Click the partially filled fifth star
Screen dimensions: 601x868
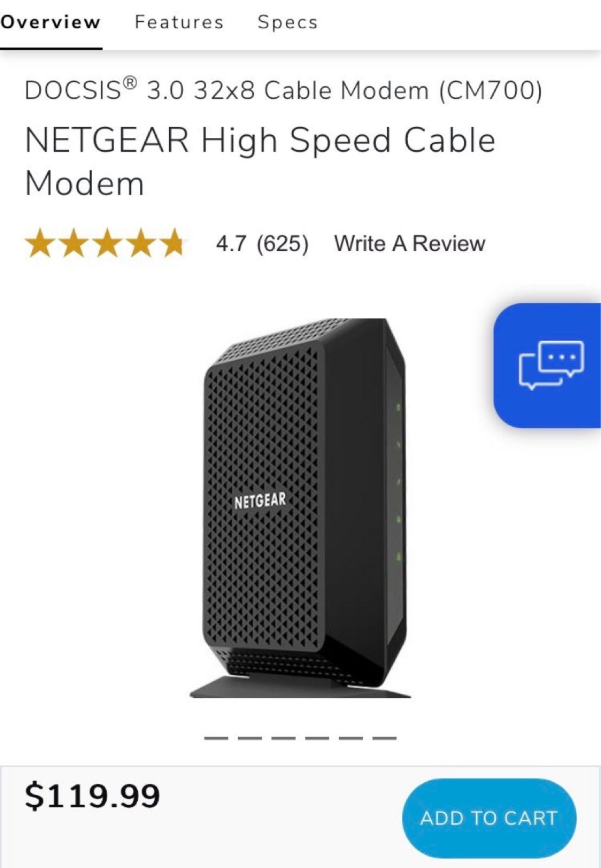[174, 243]
